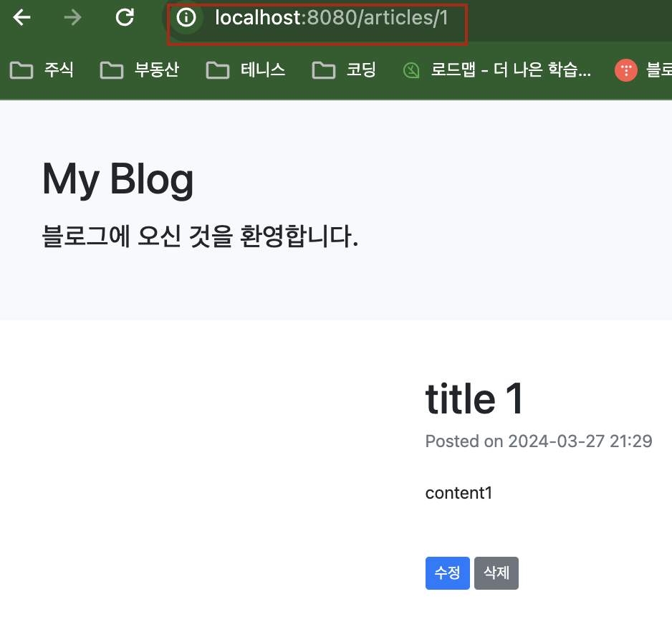Open the 부동산 bookmark folder
Image resolution: width=672 pixels, height=632 pixels.
(140, 70)
